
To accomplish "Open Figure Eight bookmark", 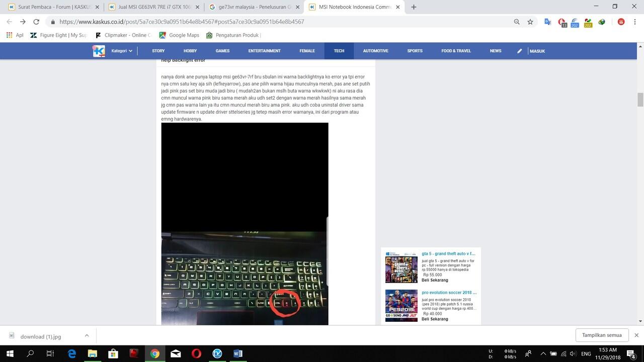I will point(58,35).
